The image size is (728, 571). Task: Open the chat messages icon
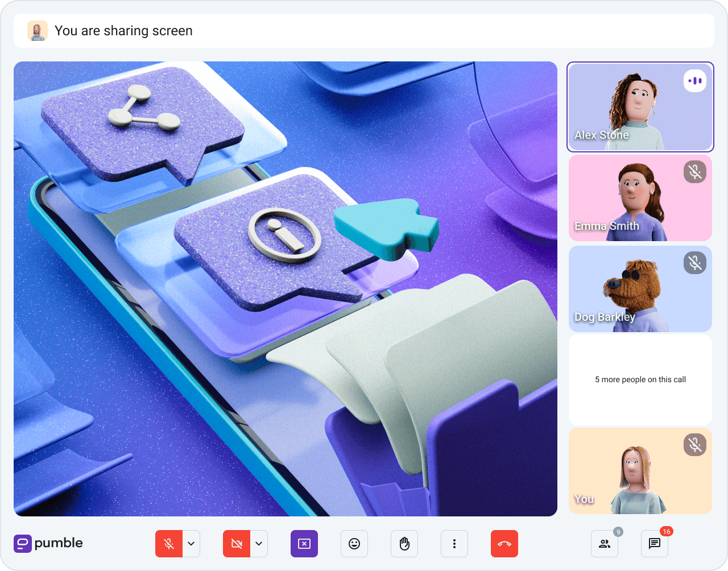(654, 544)
